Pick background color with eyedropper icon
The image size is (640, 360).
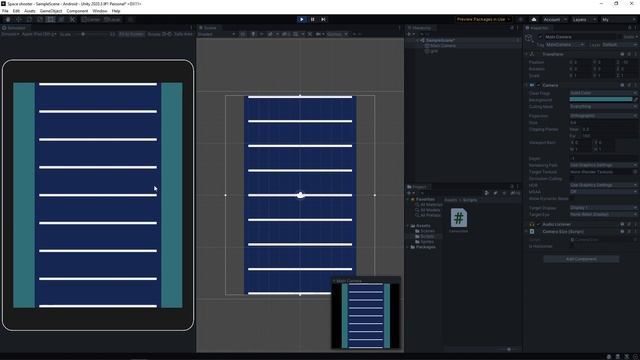pos(635,100)
